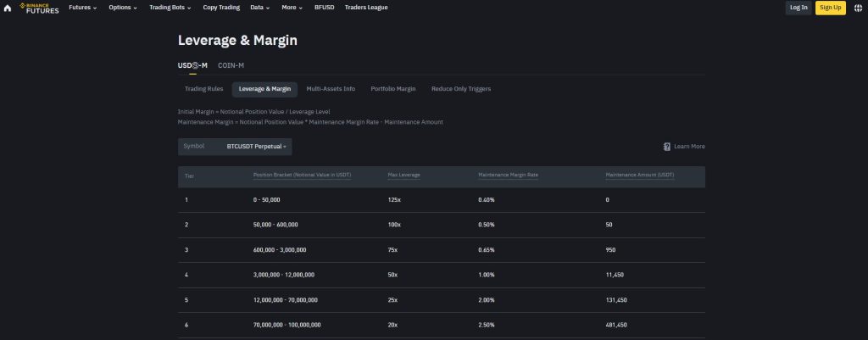Click the 481,450 maintenance amount cell
The width and height of the screenshot is (868, 340).
[x=616, y=325]
